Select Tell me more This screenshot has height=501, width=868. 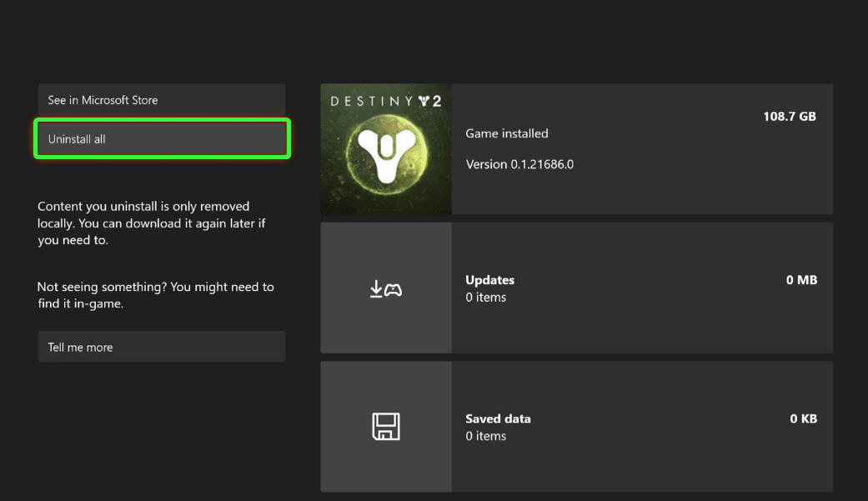(161, 346)
